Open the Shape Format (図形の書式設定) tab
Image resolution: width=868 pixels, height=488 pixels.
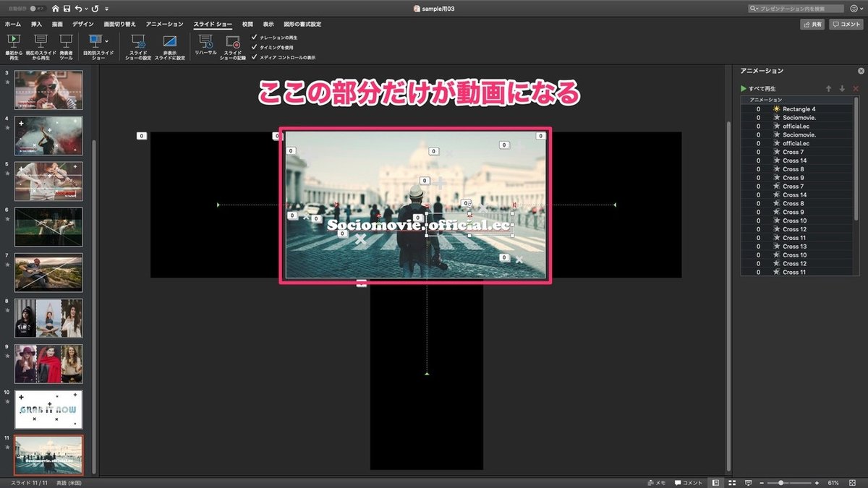click(x=302, y=24)
